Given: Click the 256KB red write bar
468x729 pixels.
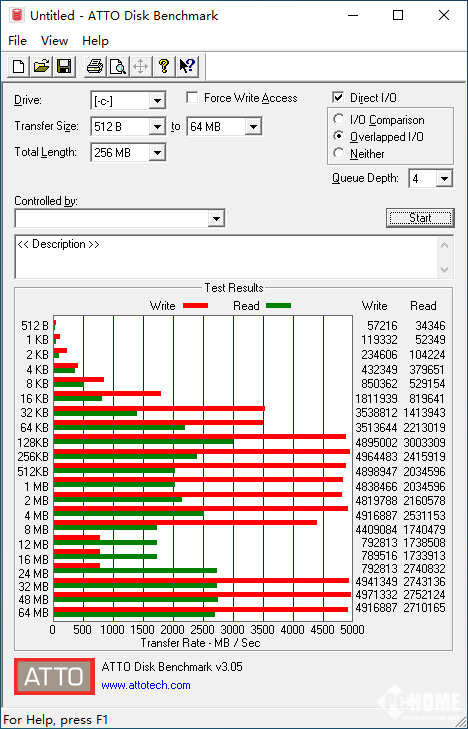Looking at the screenshot, I should [202, 451].
